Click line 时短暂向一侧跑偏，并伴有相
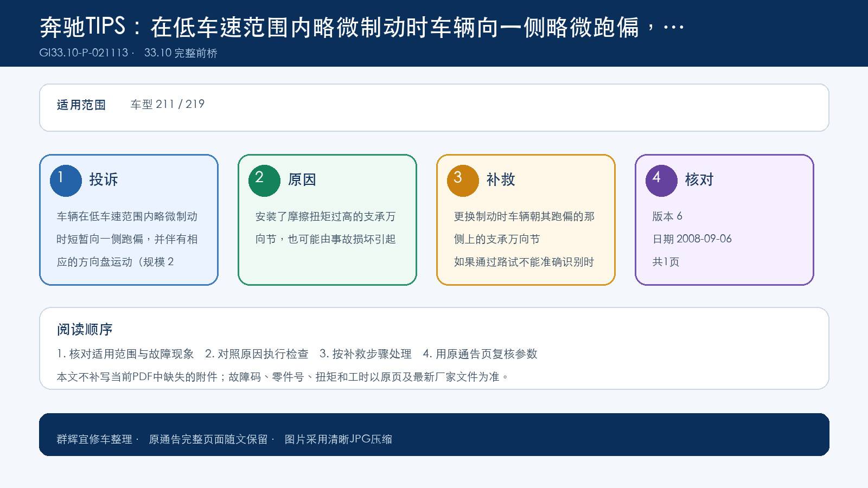This screenshot has height=488, width=868. click(127, 239)
